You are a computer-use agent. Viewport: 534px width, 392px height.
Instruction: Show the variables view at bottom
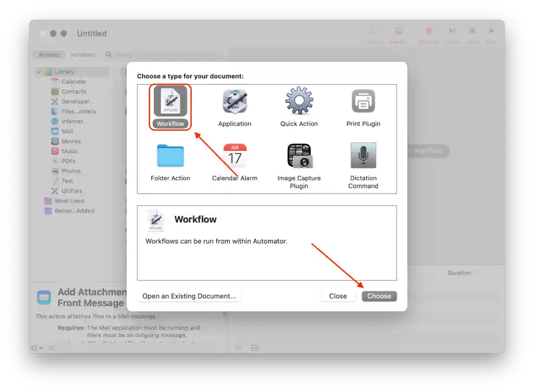(x=254, y=348)
